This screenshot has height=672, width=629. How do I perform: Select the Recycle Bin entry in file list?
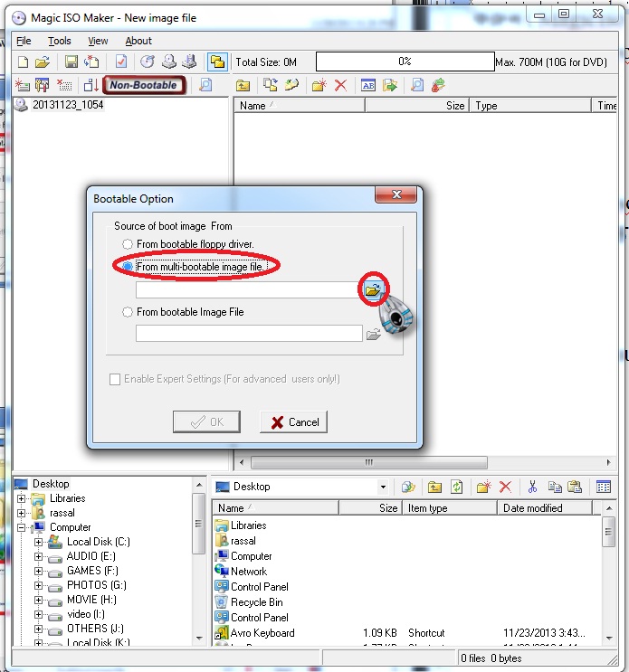tap(257, 602)
